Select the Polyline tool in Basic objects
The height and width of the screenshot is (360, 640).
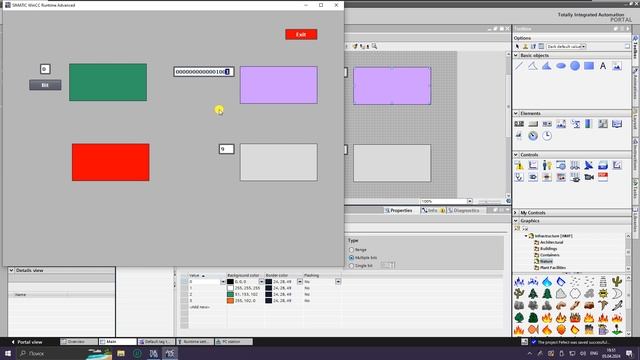click(533, 66)
